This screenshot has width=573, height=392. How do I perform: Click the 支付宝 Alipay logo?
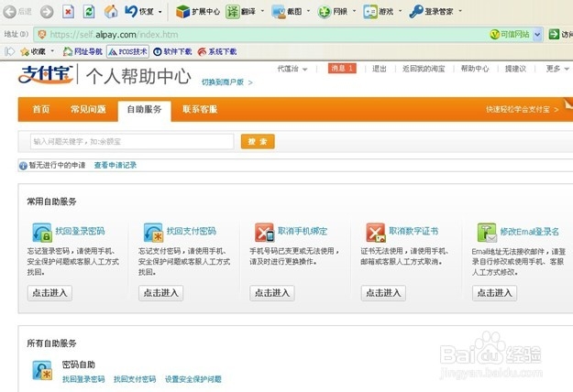46,74
